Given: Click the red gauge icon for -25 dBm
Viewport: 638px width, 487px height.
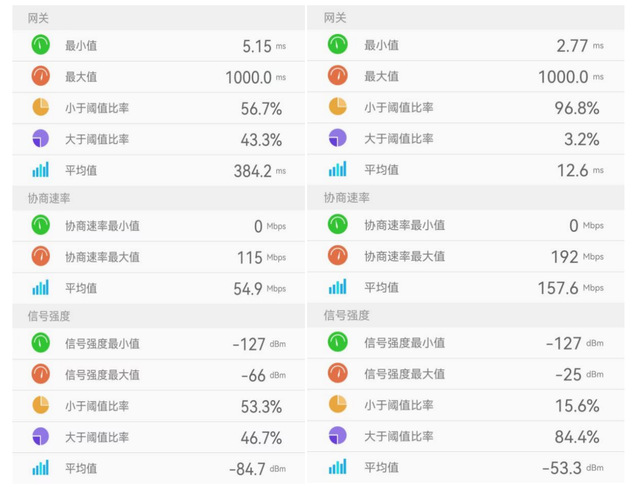Looking at the screenshot, I should [338, 374].
